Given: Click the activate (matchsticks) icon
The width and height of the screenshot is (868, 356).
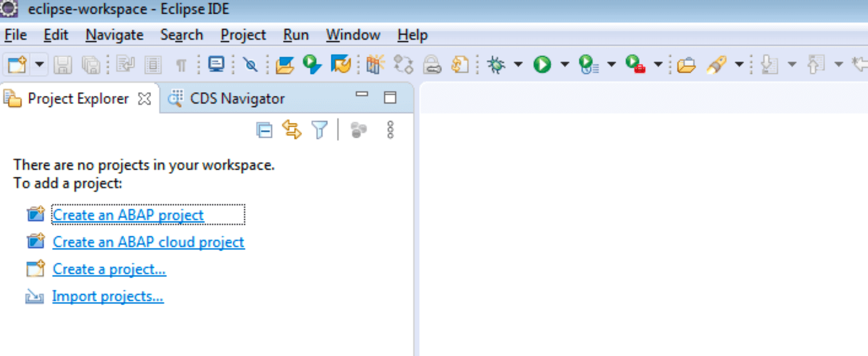Looking at the screenshot, I should 375,65.
